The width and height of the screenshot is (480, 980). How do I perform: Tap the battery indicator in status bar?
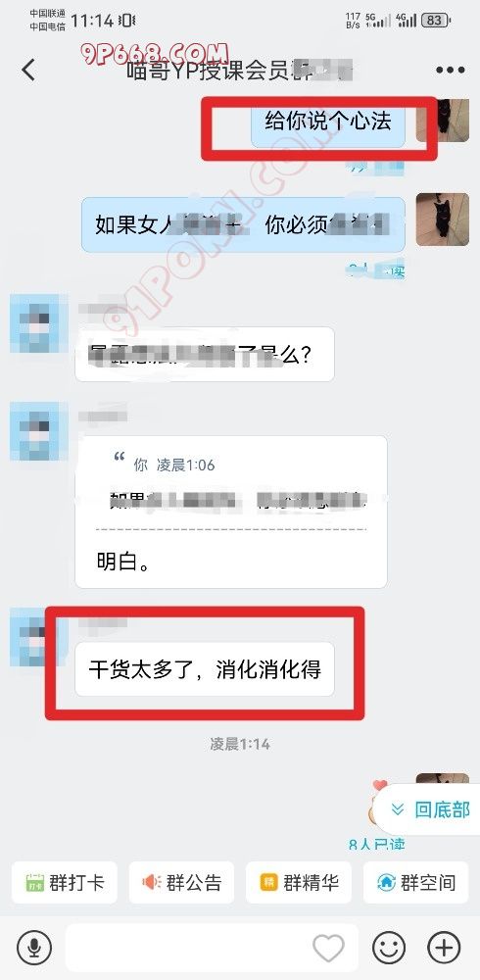pyautogui.click(x=436, y=21)
